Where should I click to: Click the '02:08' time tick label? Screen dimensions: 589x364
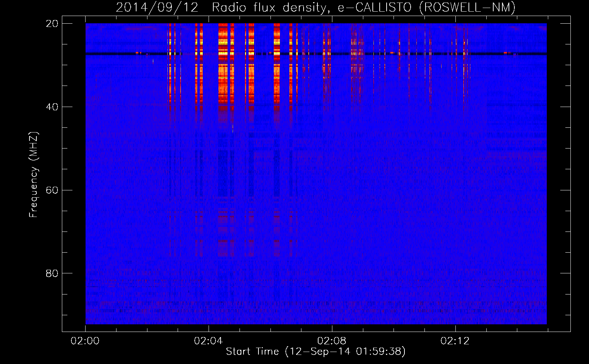point(332,341)
